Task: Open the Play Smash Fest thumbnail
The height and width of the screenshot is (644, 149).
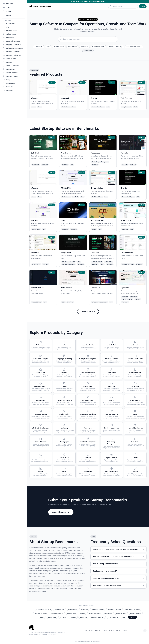Action: (103, 210)
